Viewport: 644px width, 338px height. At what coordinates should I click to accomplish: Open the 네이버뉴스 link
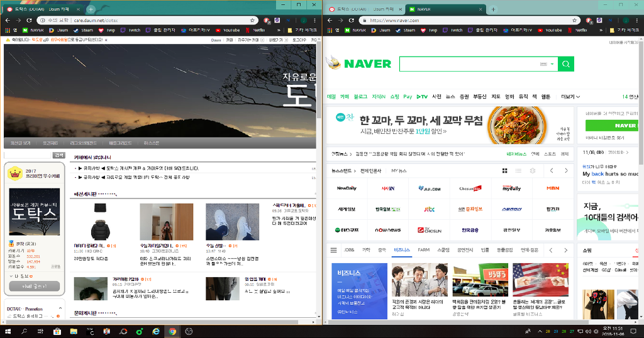pos(516,154)
